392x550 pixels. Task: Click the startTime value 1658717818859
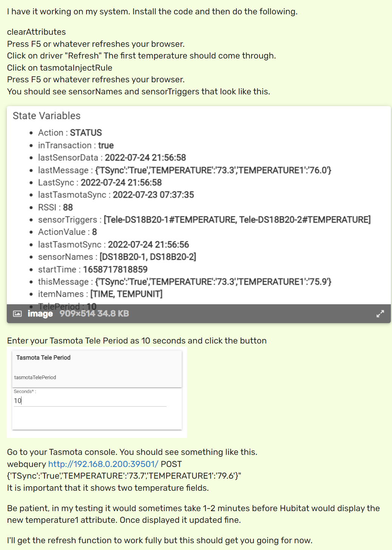115,270
